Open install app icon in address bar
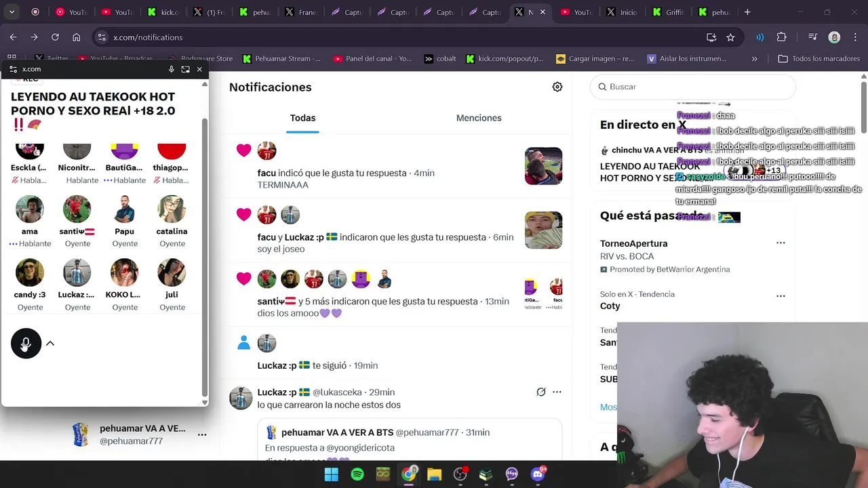Screen dimensions: 868x488 (x=711, y=37)
